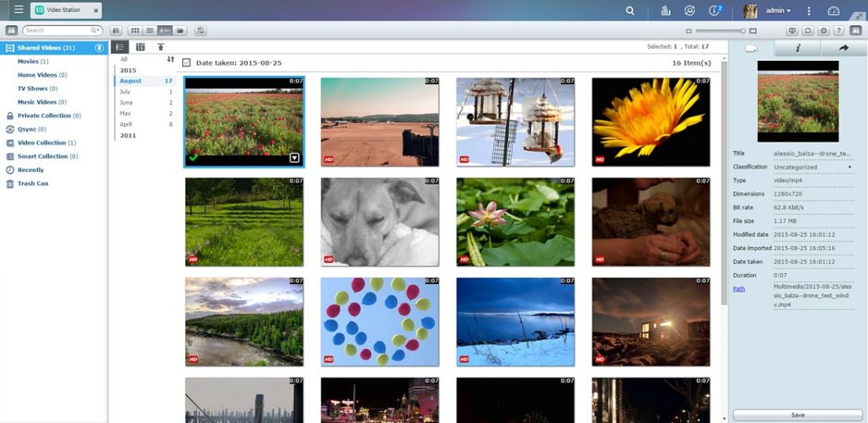Screen dimensions: 868x423
Task: Toggle the left navigation panel button
Action: [12, 30]
